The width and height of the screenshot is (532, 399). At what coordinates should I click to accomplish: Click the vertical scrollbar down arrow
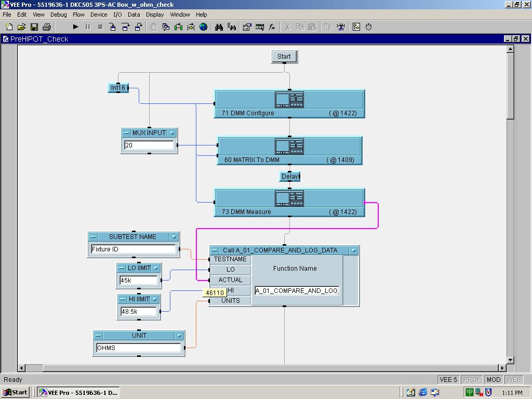point(510,360)
